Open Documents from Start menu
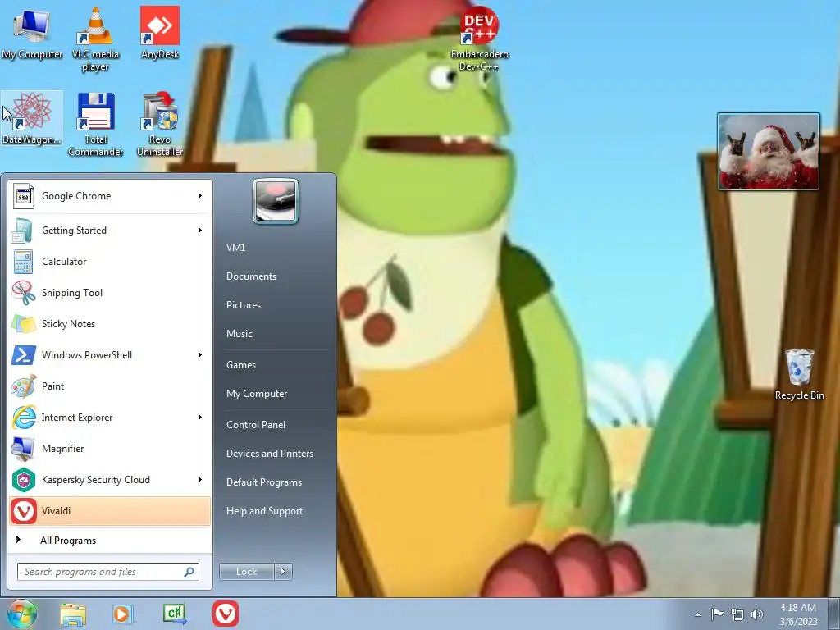The width and height of the screenshot is (840, 630). coord(251,276)
